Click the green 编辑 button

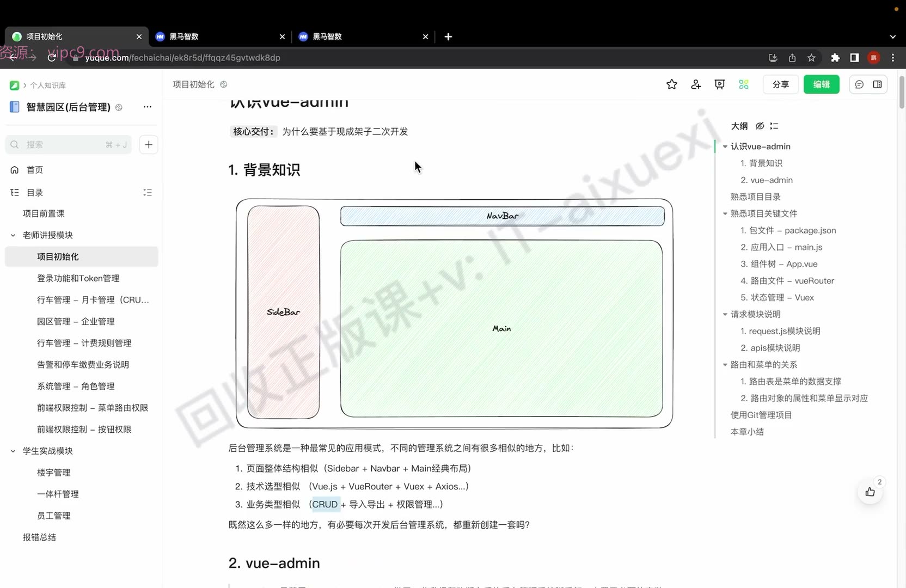point(821,84)
